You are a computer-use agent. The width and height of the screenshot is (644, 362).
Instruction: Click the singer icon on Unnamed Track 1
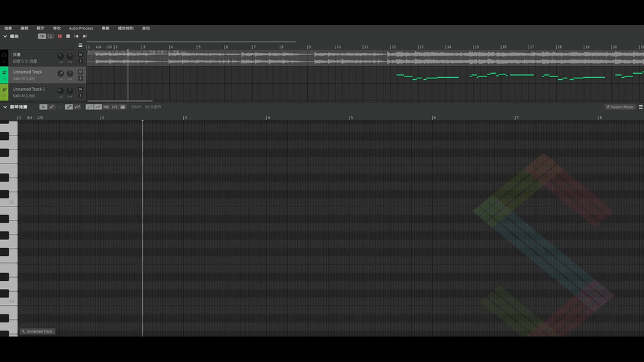pyautogui.click(x=4, y=89)
